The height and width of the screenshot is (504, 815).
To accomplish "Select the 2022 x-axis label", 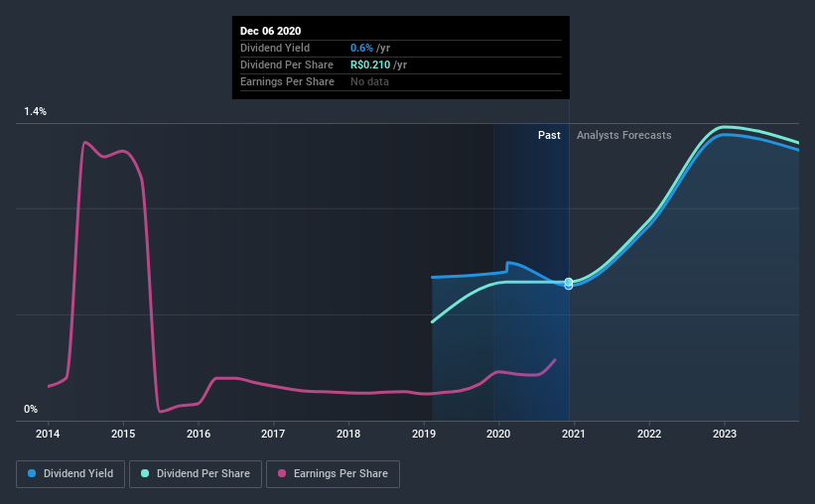I will pos(649,434).
